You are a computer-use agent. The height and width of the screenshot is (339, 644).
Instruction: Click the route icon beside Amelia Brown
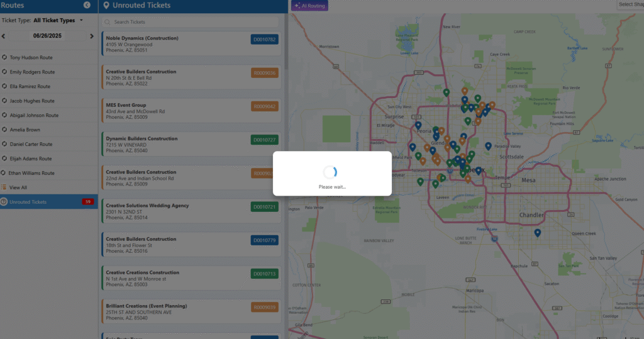4,129
